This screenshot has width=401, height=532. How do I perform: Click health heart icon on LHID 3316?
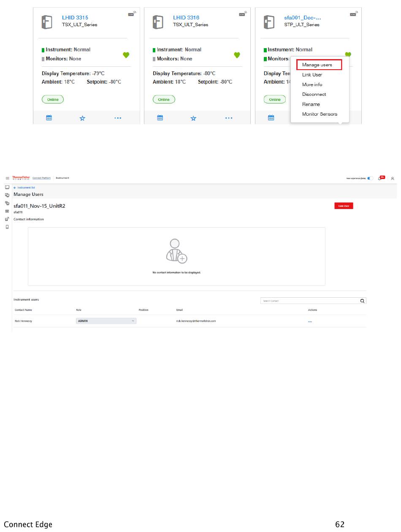tap(237, 55)
